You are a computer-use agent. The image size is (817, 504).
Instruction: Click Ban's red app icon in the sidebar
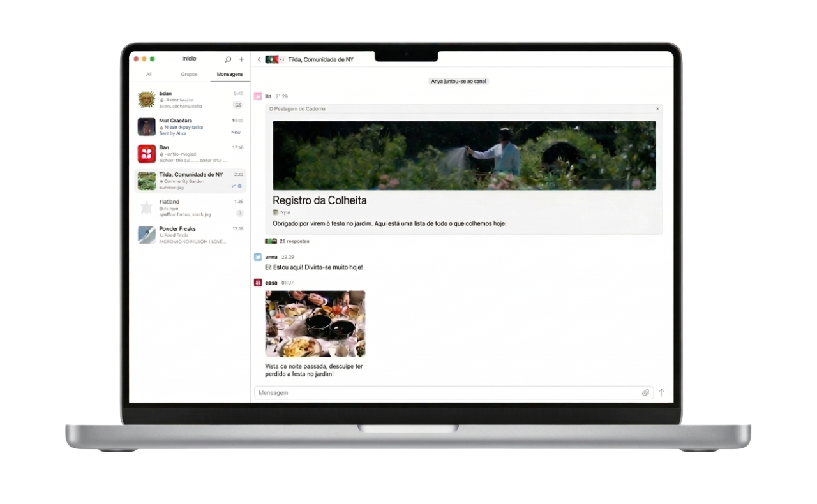[146, 153]
